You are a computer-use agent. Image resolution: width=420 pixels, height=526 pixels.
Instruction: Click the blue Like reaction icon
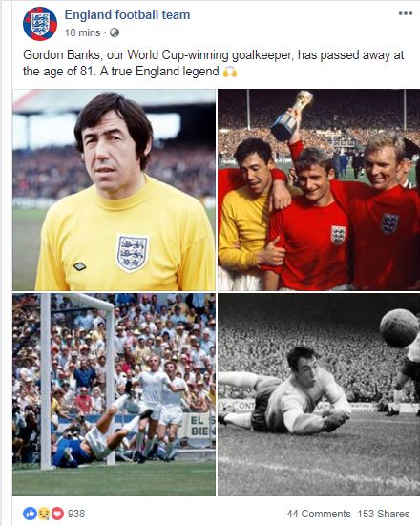click(30, 514)
